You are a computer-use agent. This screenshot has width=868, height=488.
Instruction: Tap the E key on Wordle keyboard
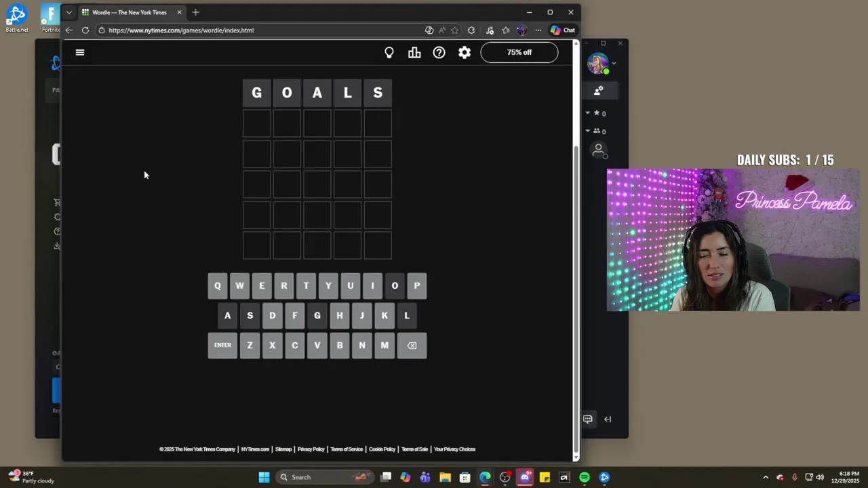point(262,285)
